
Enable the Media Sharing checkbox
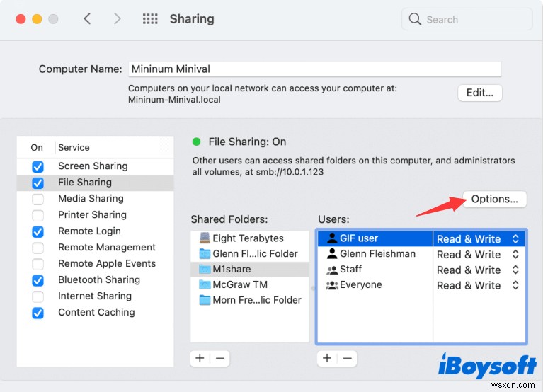pos(38,199)
